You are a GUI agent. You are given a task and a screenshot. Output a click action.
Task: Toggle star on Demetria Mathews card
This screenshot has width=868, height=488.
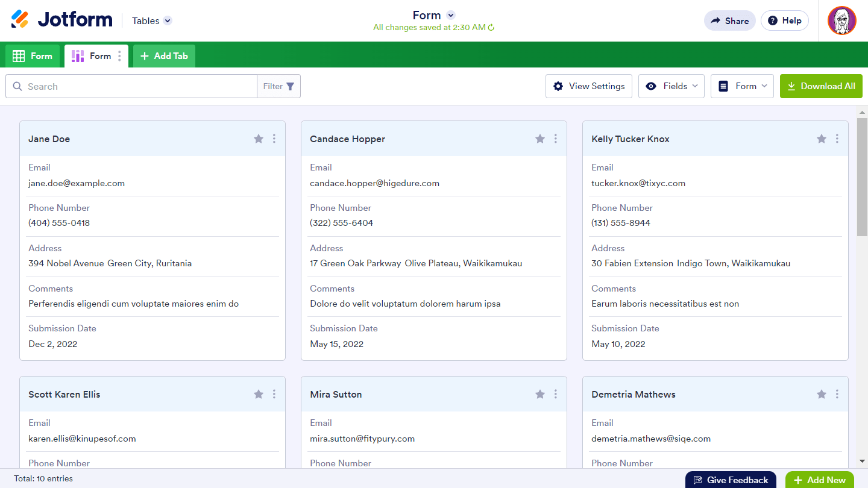[822, 394]
